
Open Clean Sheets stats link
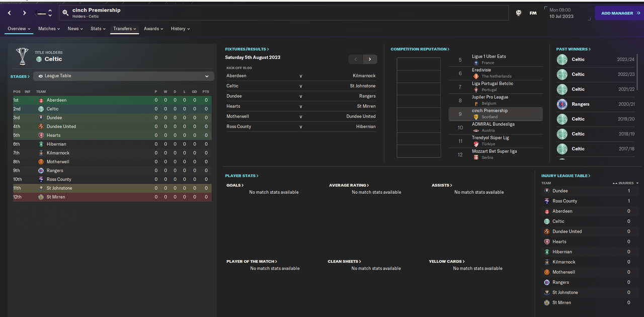tap(344, 262)
